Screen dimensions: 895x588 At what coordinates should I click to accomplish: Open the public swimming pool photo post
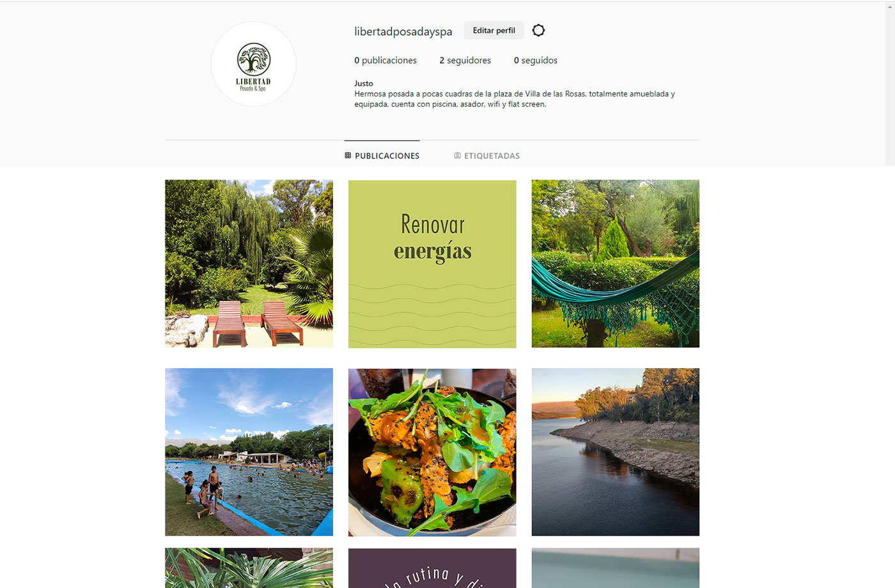coord(249,452)
